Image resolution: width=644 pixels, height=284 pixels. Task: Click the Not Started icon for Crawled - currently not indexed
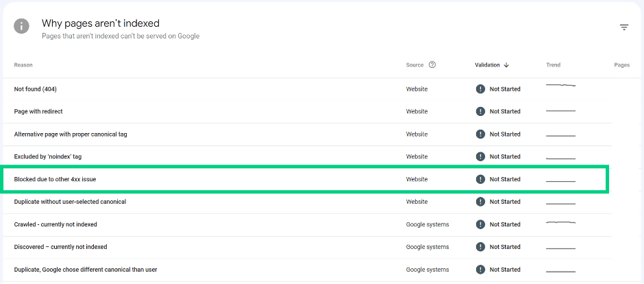[x=480, y=224]
